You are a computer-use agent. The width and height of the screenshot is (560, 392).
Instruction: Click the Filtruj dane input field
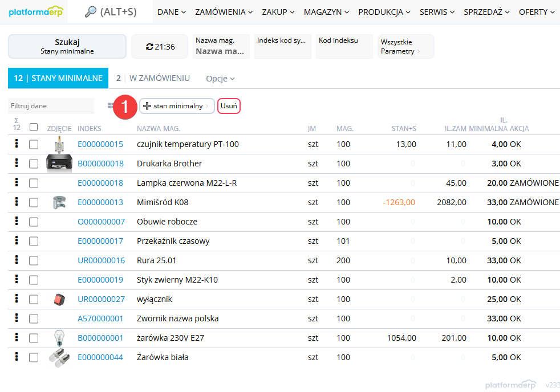[x=51, y=106]
